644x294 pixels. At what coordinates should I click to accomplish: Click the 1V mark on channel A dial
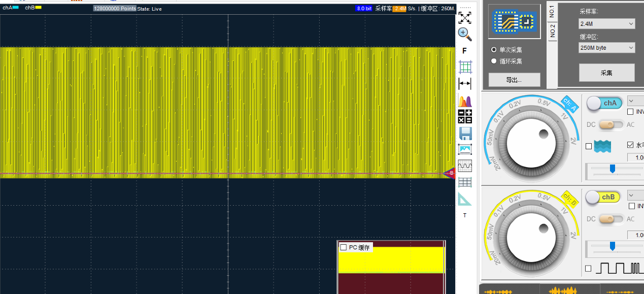point(564,116)
